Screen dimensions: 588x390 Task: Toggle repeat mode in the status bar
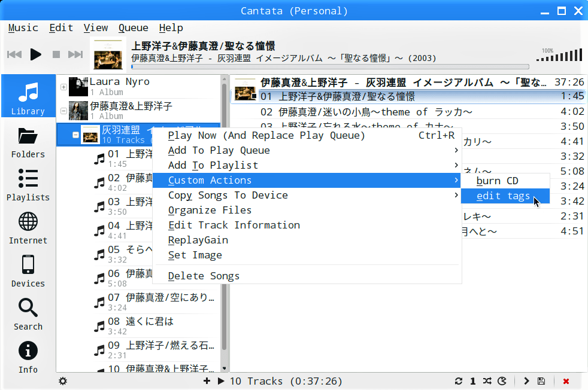(x=458, y=381)
